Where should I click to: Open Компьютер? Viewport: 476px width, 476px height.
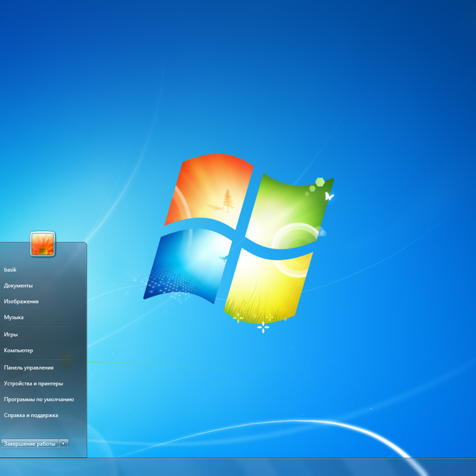[x=19, y=351]
